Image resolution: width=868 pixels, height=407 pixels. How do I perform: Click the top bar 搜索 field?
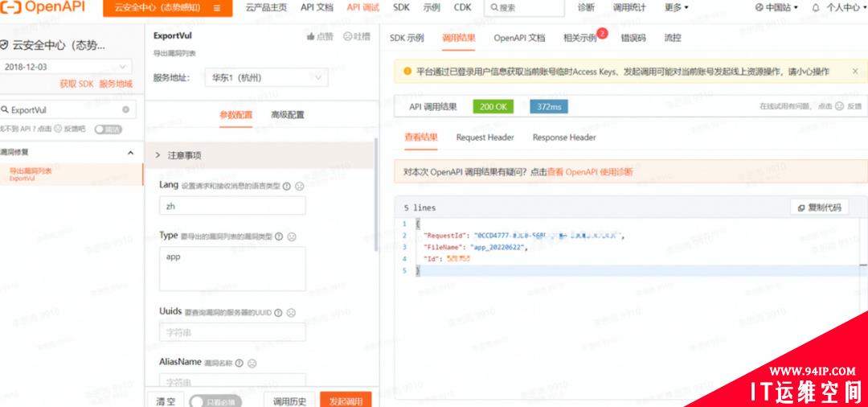coord(524,8)
